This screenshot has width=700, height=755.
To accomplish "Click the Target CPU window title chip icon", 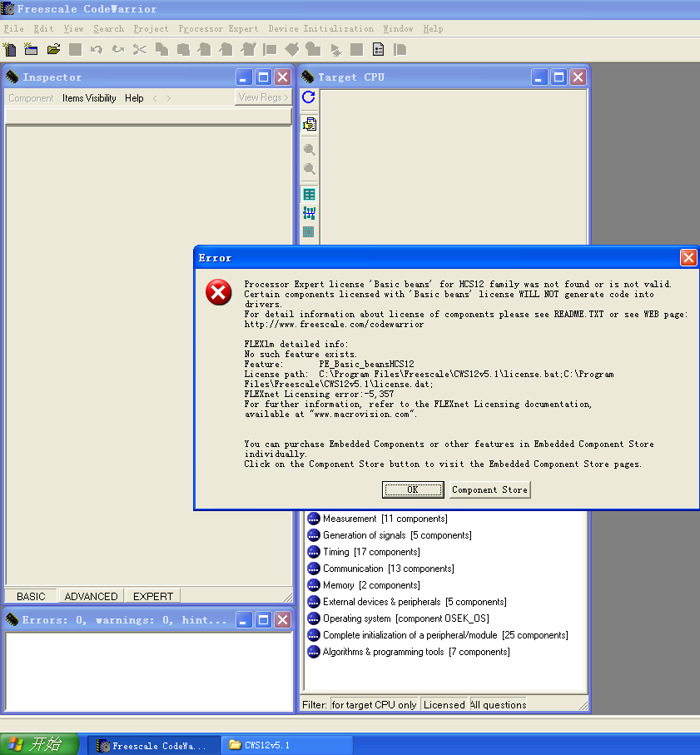I will 308,77.
